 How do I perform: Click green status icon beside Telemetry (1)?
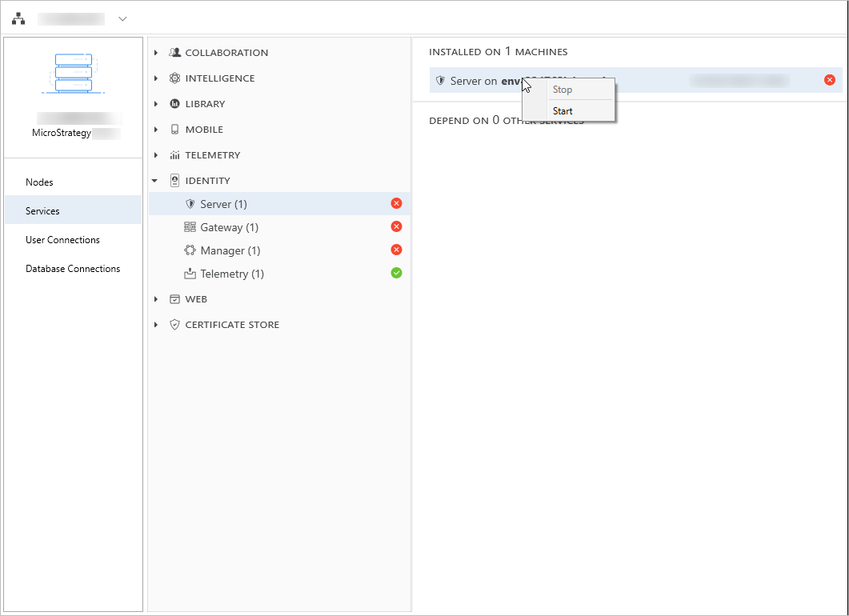396,273
